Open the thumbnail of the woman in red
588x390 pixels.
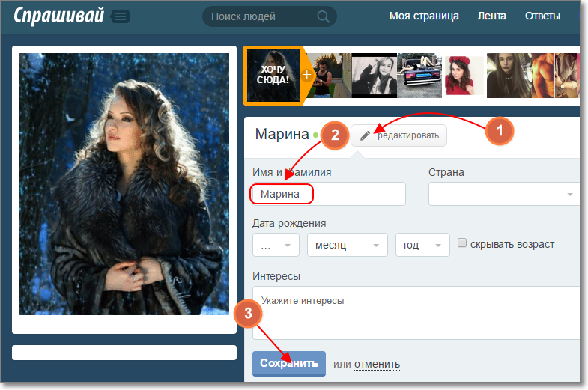pyautogui.click(x=464, y=76)
